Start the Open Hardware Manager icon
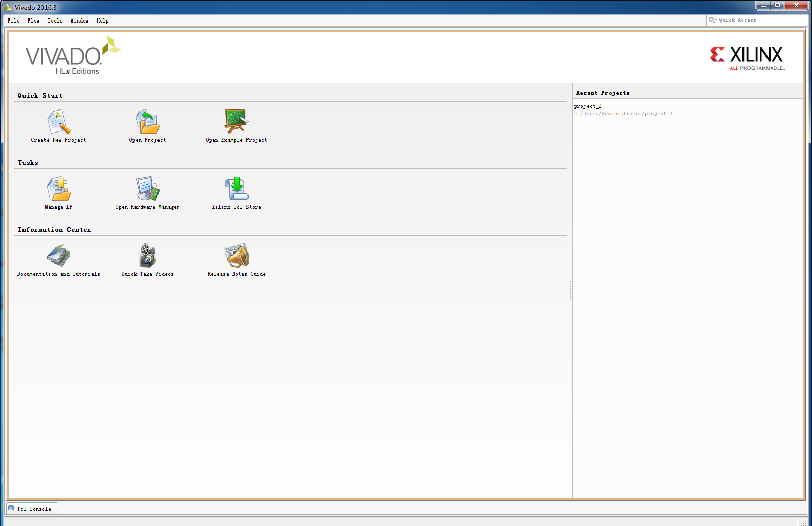This screenshot has height=526, width=812. pyautogui.click(x=147, y=189)
